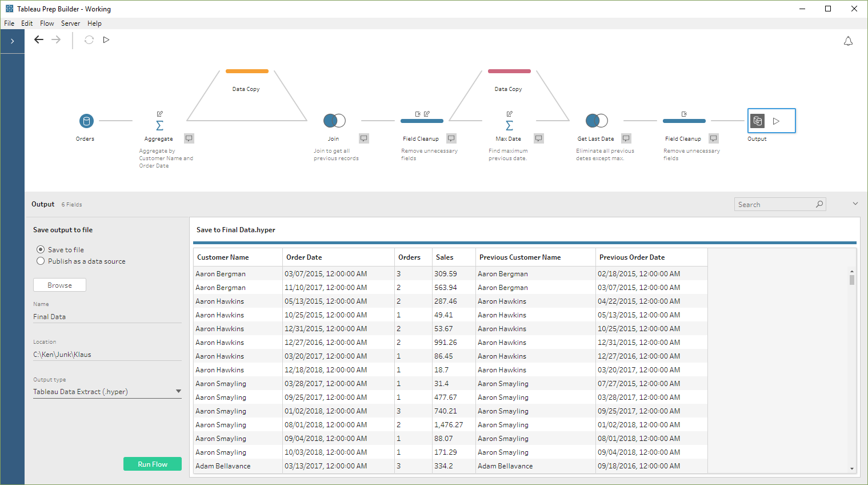
Task: Select the Aggregate sigma step
Action: [x=159, y=125]
